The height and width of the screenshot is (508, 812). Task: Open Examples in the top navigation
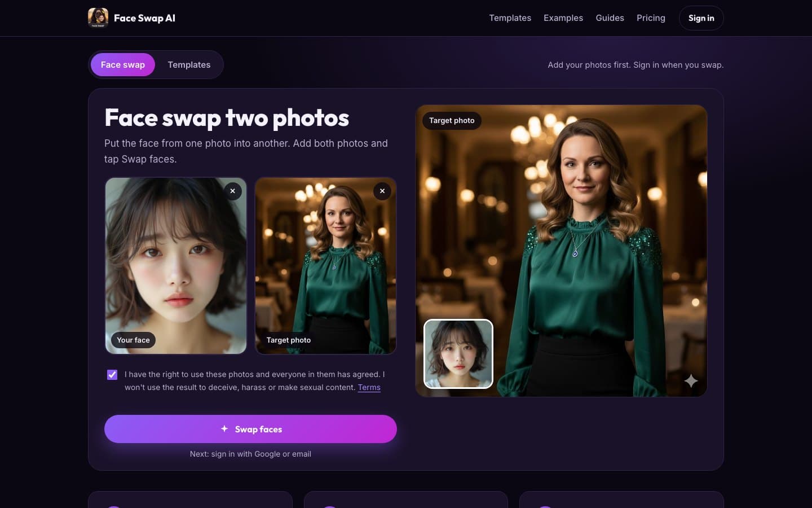[563, 18]
